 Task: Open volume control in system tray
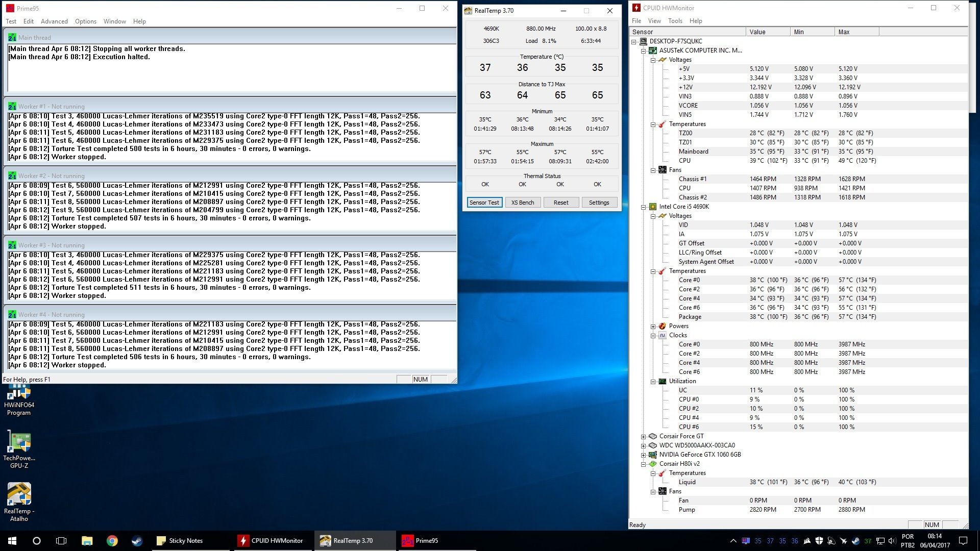click(892, 541)
